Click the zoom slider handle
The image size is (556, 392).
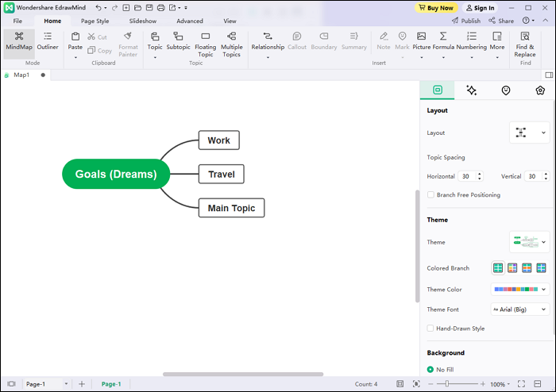click(446, 383)
